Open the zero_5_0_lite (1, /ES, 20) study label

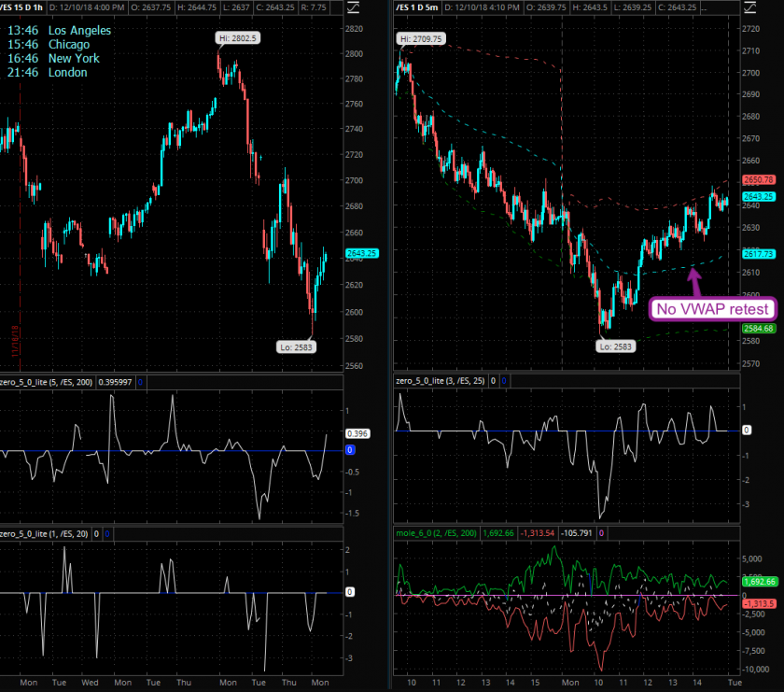tap(52, 533)
